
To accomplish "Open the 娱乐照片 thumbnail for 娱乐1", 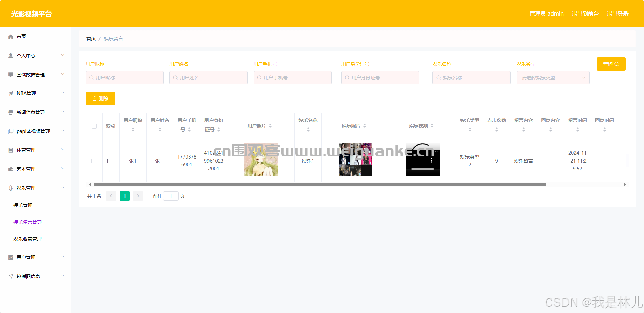I will point(355,160).
